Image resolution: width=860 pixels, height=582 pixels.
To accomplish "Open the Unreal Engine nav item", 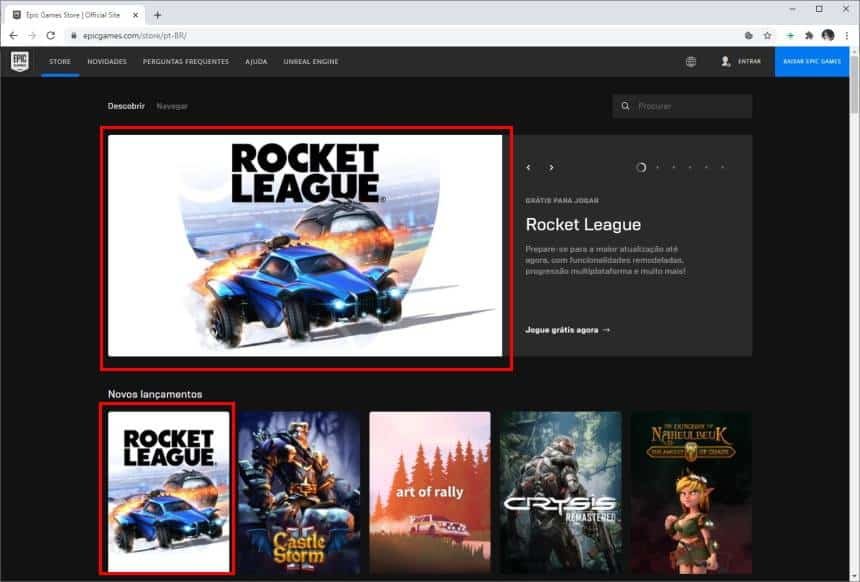I will pyautogui.click(x=311, y=61).
